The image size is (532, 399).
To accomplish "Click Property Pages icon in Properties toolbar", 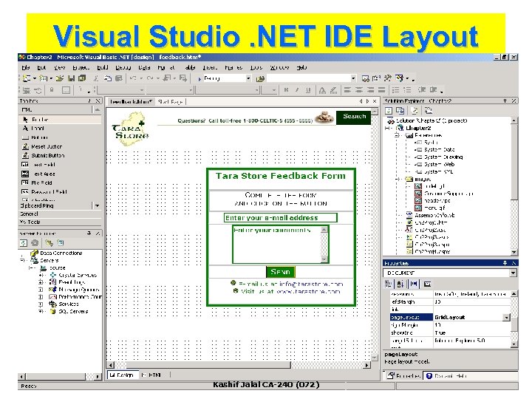I will [x=427, y=284].
